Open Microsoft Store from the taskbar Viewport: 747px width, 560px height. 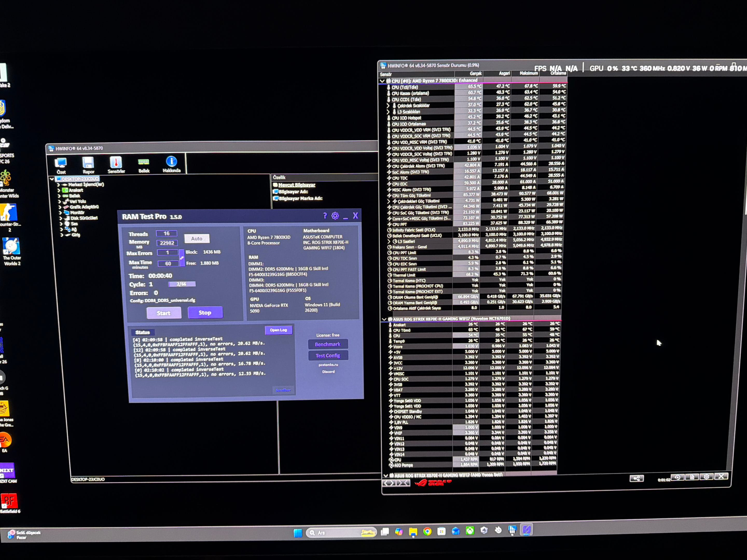(441, 531)
